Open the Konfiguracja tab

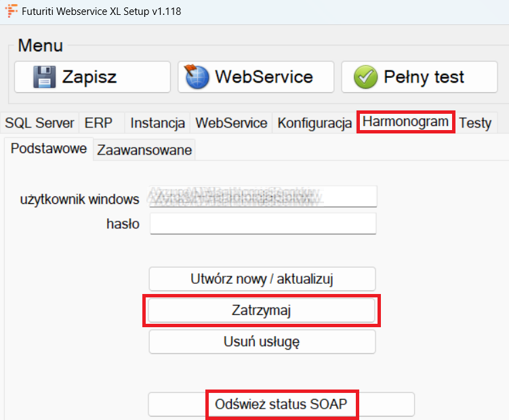point(314,123)
